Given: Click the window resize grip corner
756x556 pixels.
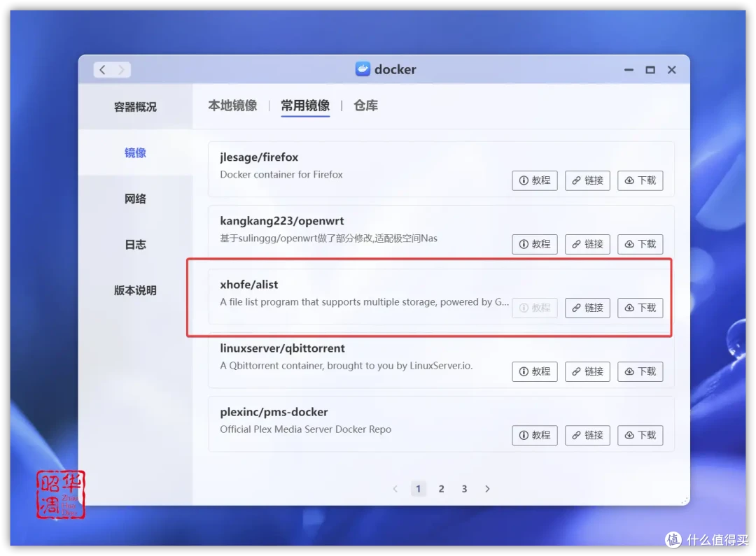Looking at the screenshot, I should 685,501.
